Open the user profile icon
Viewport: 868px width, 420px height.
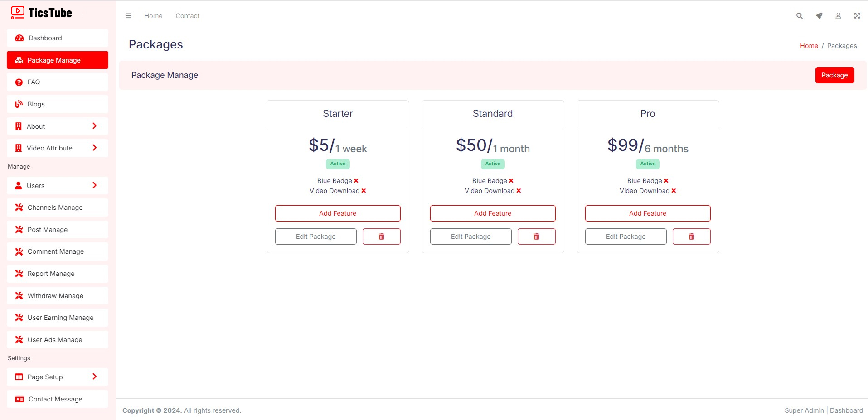[x=838, y=16]
